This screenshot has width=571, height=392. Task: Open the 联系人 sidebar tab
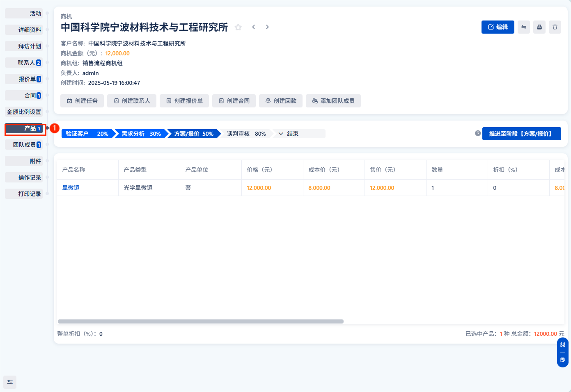(x=24, y=63)
